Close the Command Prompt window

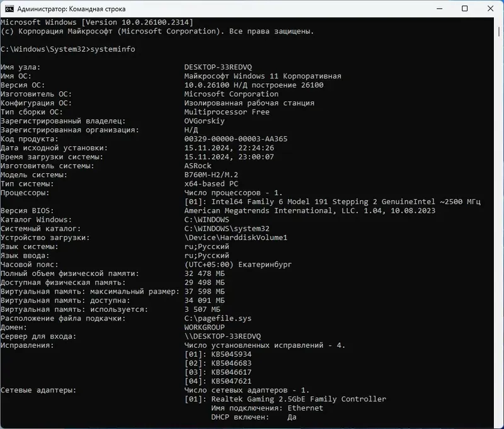tap(490, 9)
